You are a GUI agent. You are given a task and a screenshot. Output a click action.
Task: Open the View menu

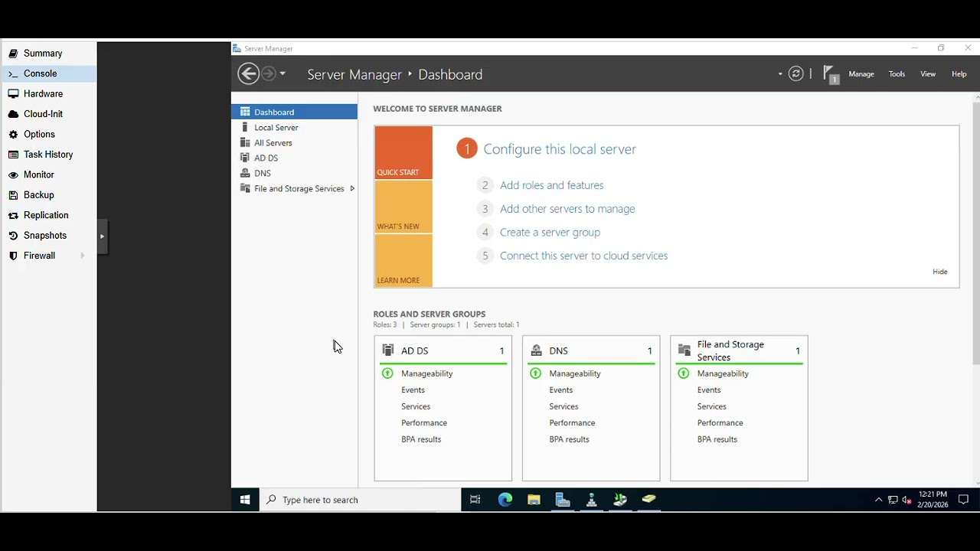928,74
